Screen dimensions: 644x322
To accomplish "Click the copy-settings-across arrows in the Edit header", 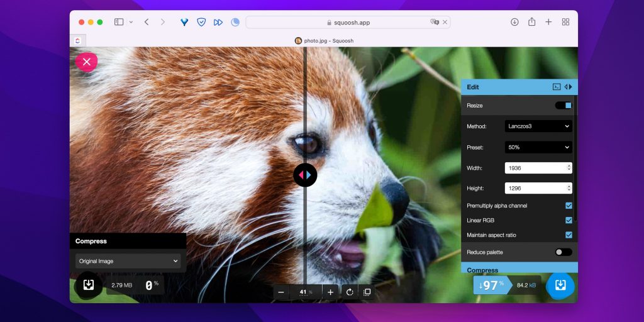I will click(x=568, y=87).
